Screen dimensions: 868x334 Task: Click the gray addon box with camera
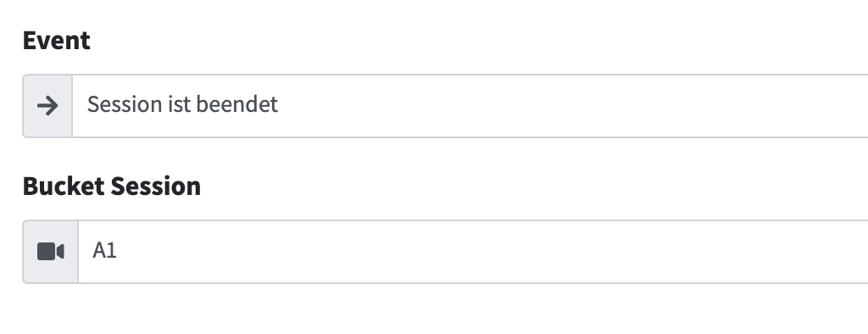(x=50, y=252)
